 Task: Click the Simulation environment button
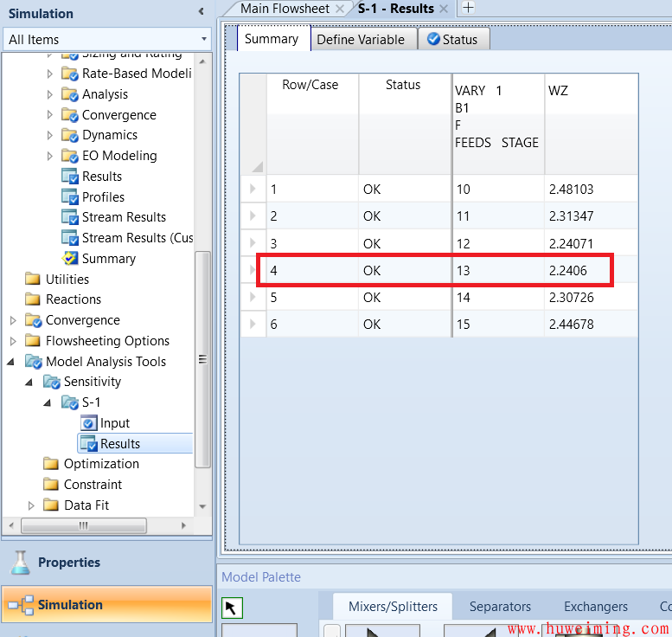(106, 605)
